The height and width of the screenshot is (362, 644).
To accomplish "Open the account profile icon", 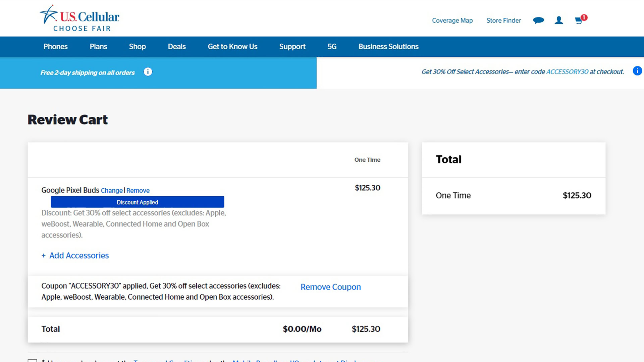I will point(559,20).
